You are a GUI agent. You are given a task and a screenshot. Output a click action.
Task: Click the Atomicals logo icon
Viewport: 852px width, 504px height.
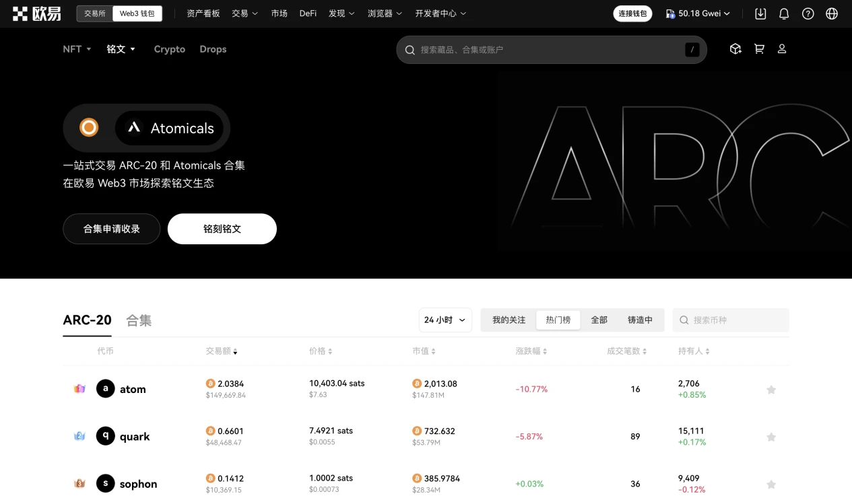point(134,128)
